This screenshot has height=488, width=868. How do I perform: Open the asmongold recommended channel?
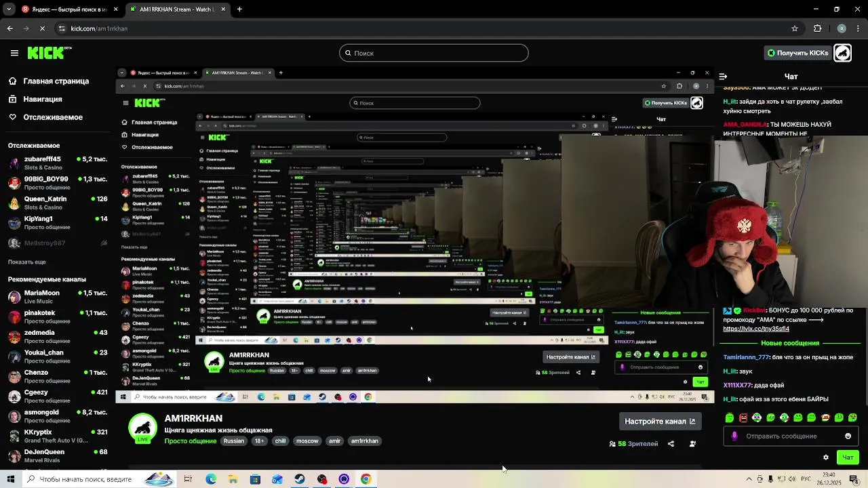pos(57,415)
